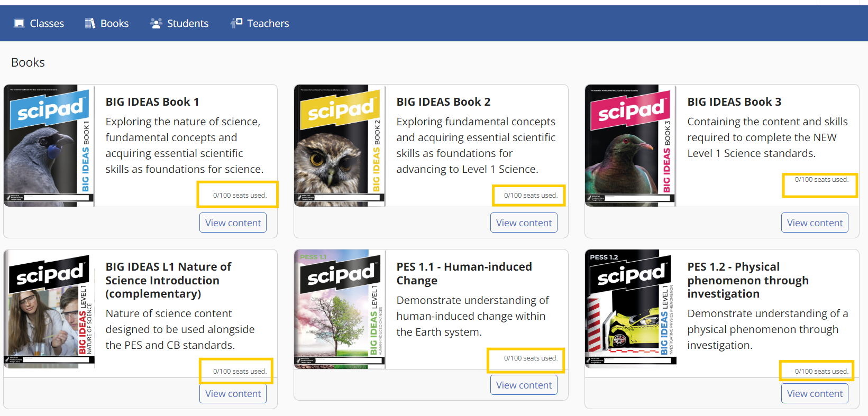View content for BIG IDEAS Book 2
The height and width of the screenshot is (416, 868).
click(524, 223)
